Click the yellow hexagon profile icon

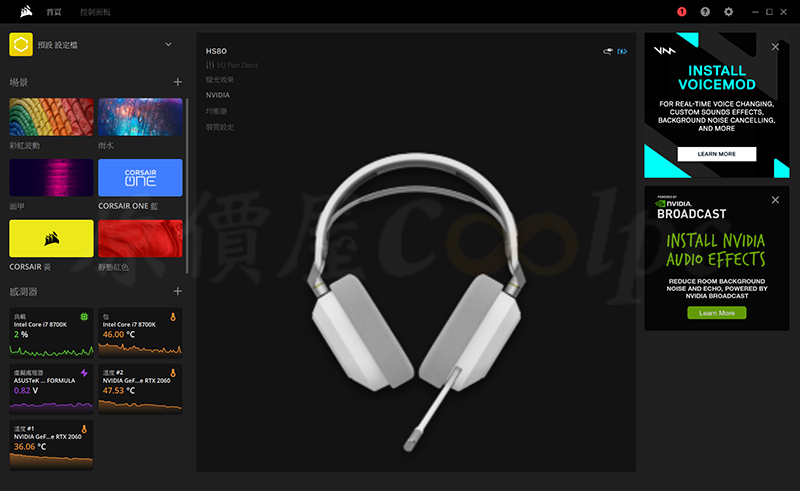[21, 45]
